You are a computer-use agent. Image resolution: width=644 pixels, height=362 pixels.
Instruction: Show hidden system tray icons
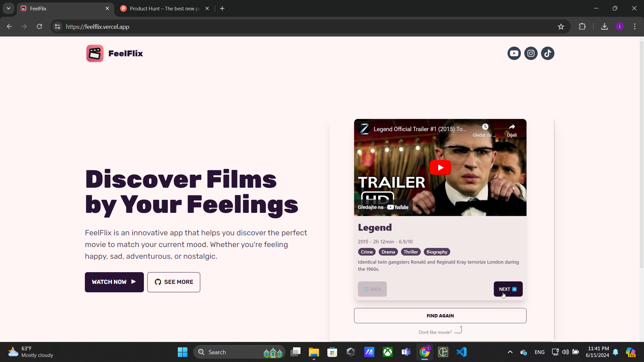510,352
